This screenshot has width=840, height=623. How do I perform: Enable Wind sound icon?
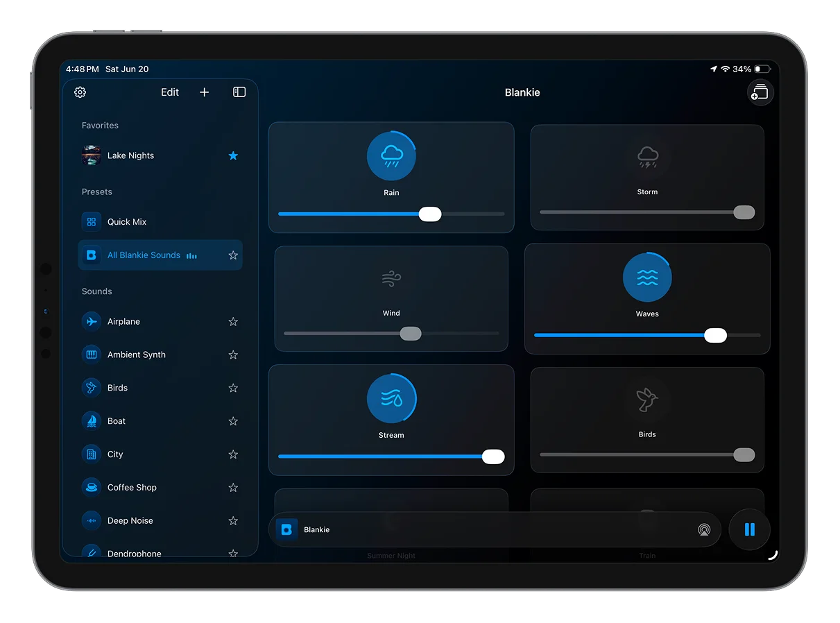(391, 279)
